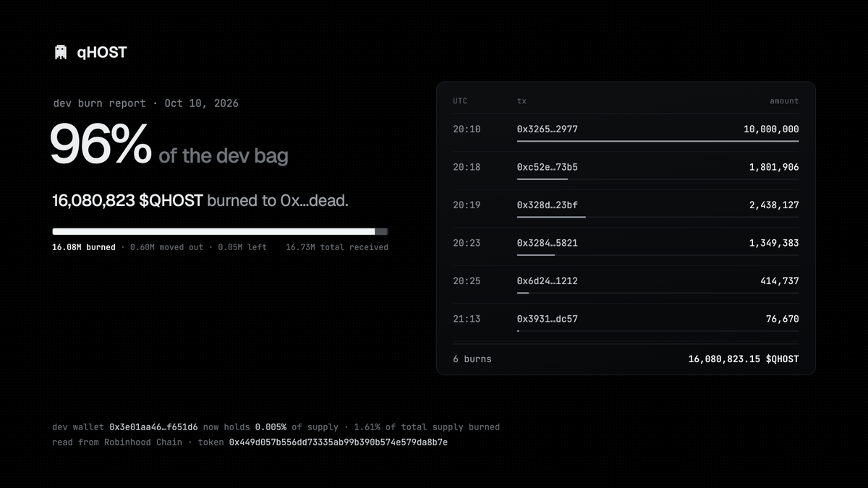Click the UTC column header
Screen dimensions: 868x488
[x=460, y=101]
